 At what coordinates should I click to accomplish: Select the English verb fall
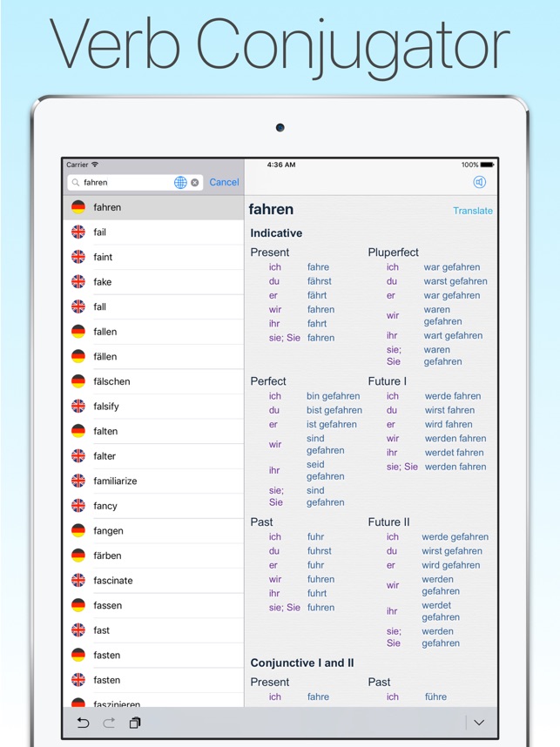[x=153, y=306]
